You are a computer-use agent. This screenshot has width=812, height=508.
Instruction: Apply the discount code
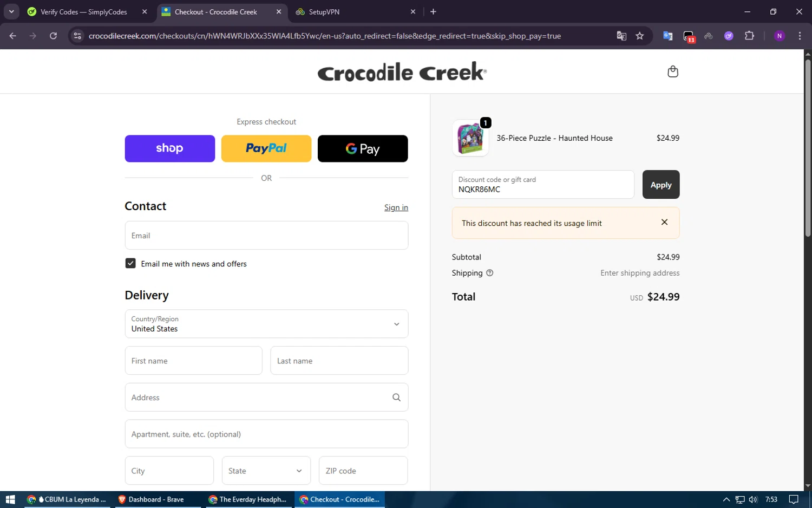point(660,185)
